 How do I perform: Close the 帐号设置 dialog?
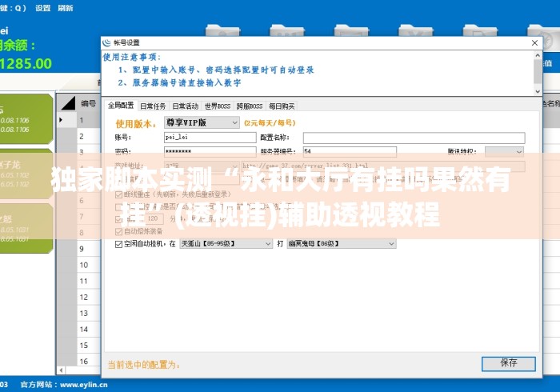click(x=534, y=43)
